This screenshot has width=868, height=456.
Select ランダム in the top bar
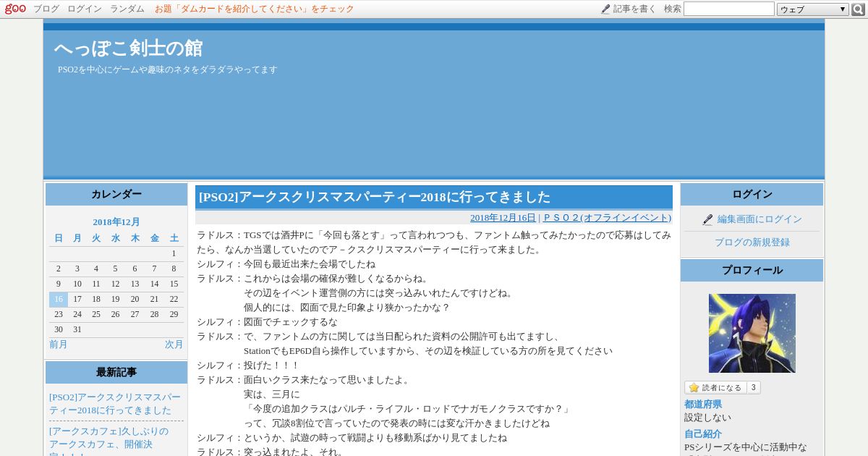(x=127, y=9)
